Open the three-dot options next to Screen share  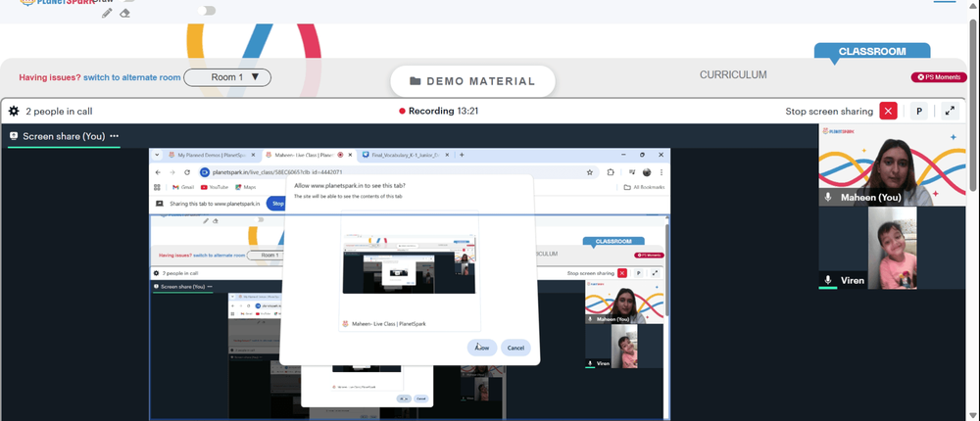tap(114, 136)
